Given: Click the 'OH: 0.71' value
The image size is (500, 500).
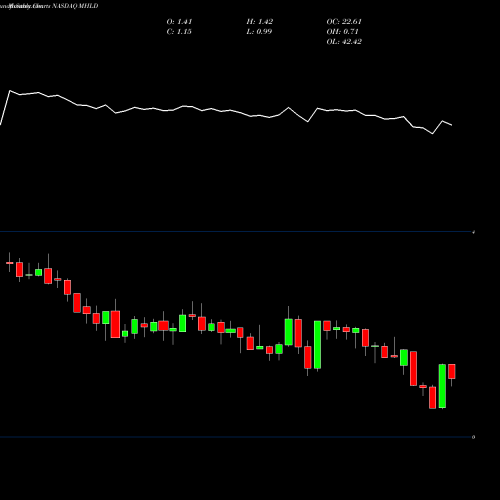Looking at the screenshot, I should coord(342,32).
